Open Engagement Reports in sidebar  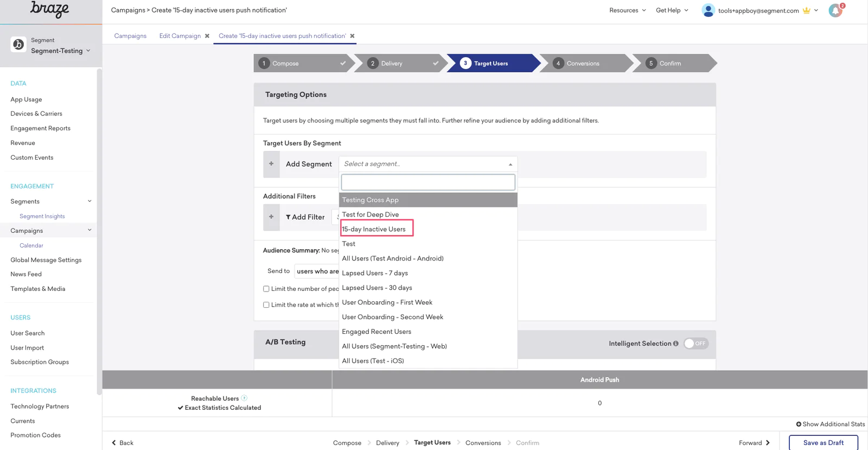pyautogui.click(x=41, y=128)
